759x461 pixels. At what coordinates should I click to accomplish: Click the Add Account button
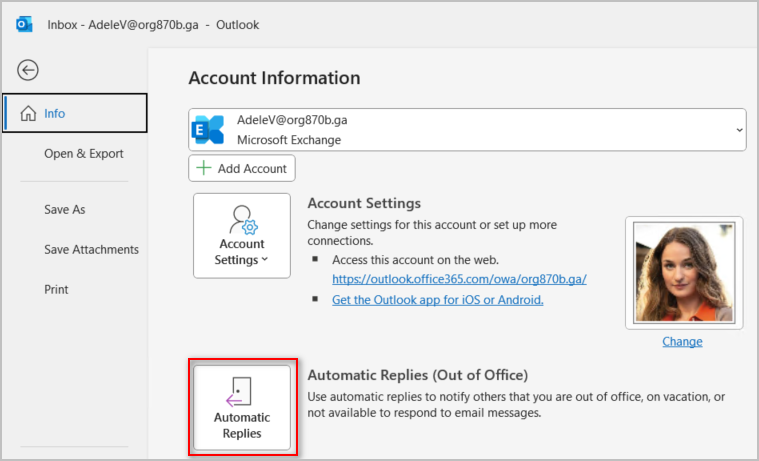(242, 168)
